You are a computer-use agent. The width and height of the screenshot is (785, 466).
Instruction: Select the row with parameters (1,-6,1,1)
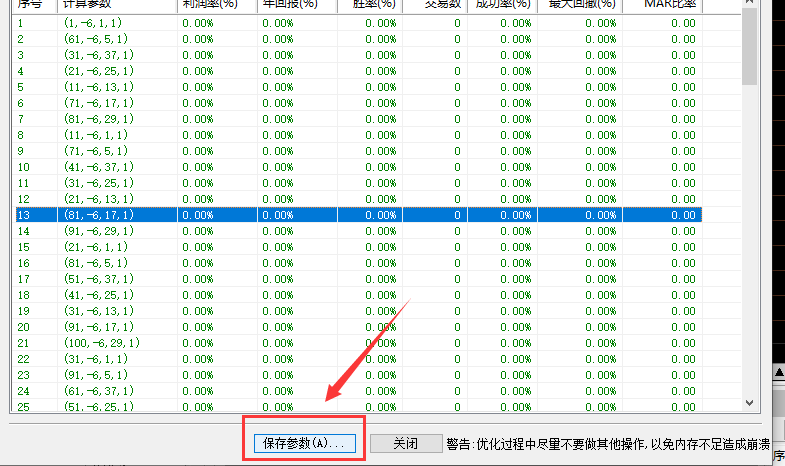[358, 23]
